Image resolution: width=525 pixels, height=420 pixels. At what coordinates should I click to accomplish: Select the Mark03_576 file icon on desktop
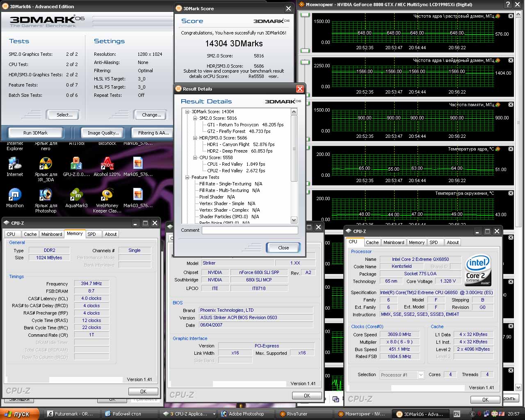[x=138, y=198]
